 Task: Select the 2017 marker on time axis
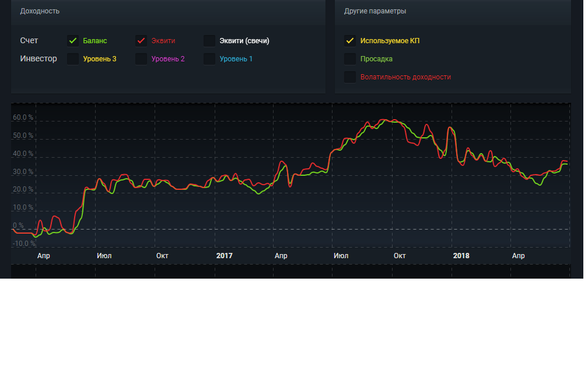(x=224, y=256)
